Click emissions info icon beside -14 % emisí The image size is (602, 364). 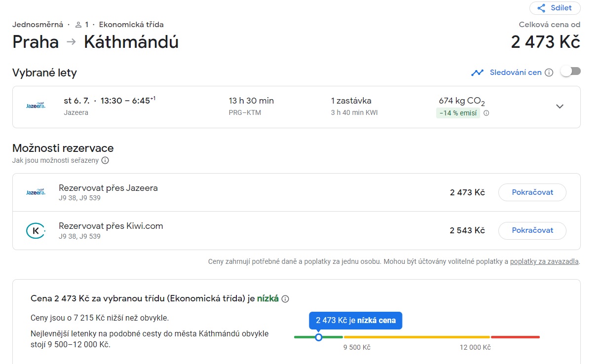(486, 113)
